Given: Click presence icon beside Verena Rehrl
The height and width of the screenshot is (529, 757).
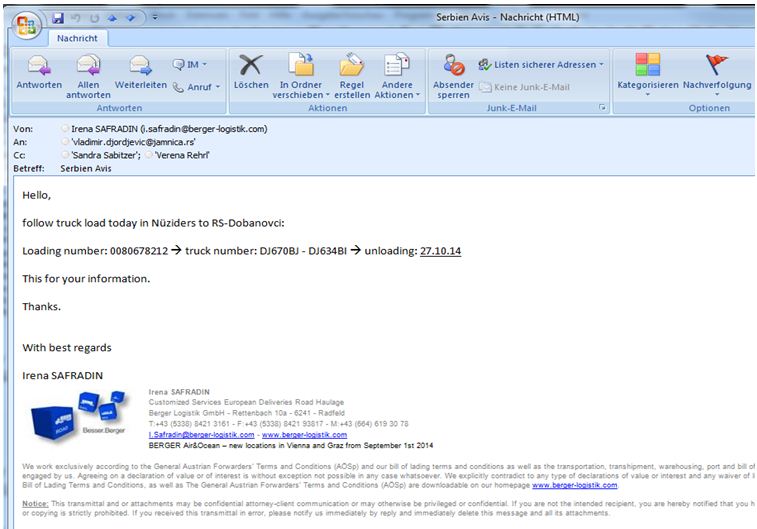Looking at the screenshot, I should pos(149,155).
